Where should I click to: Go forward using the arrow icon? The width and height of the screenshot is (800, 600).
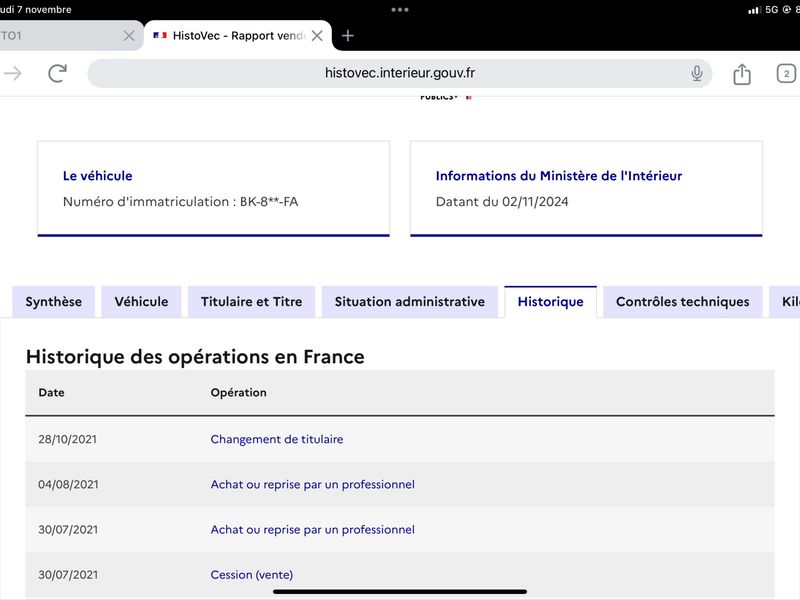[x=13, y=73]
